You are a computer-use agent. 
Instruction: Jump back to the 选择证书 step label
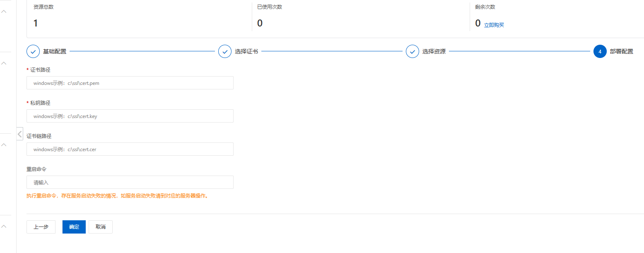[246, 52]
